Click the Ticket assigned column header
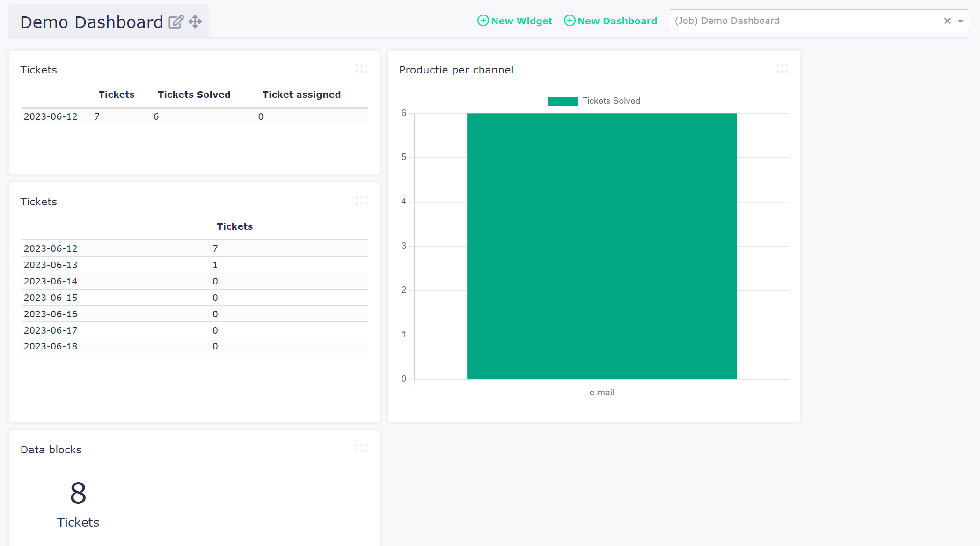980x546 pixels. (x=301, y=95)
